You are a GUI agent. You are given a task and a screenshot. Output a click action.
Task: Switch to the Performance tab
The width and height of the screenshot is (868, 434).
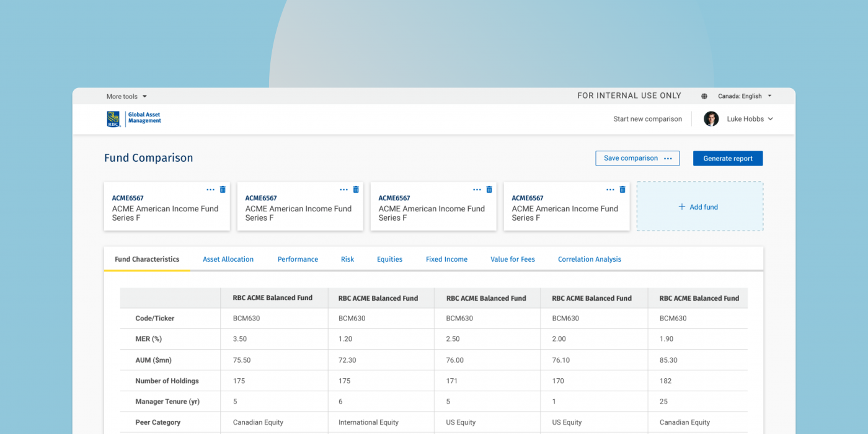click(x=298, y=259)
